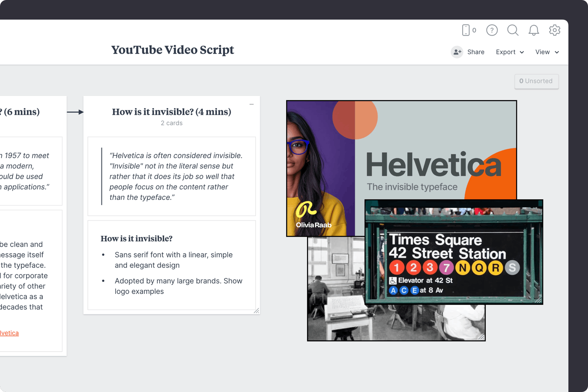Open notifications via the bell icon

(x=534, y=30)
